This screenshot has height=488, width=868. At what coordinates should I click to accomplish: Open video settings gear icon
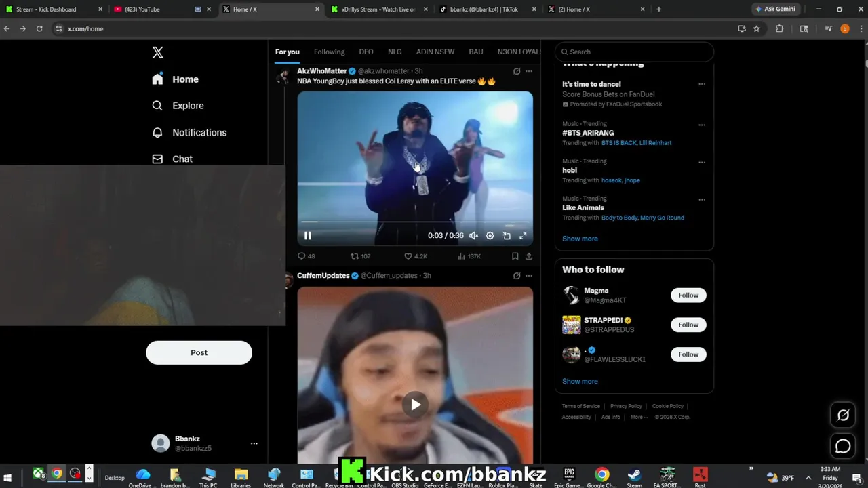click(490, 235)
